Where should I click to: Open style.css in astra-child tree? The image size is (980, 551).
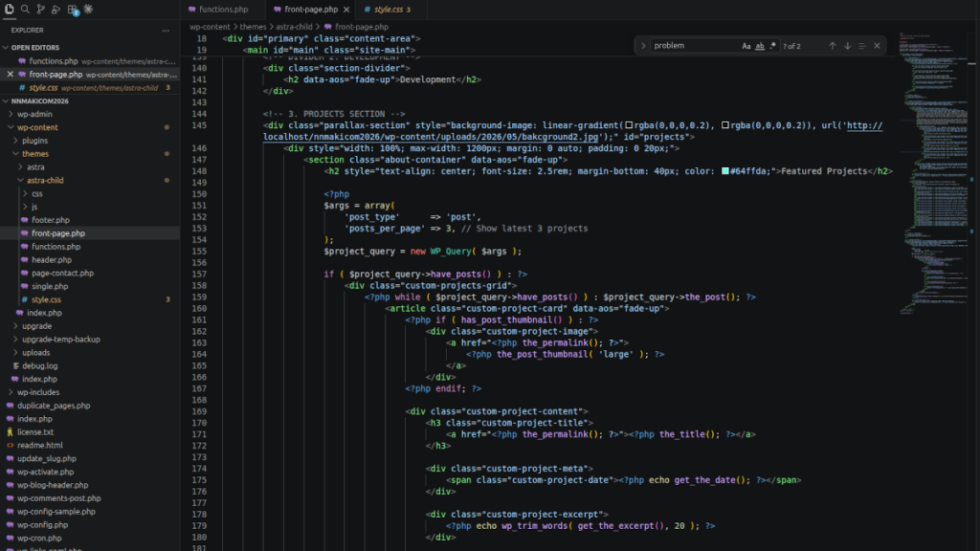(x=46, y=299)
